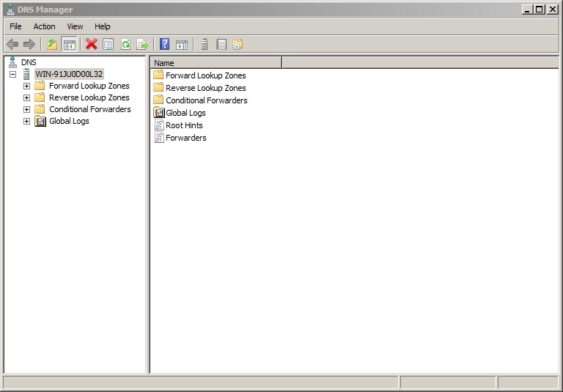Open Help via blue question mark icon

(164, 45)
